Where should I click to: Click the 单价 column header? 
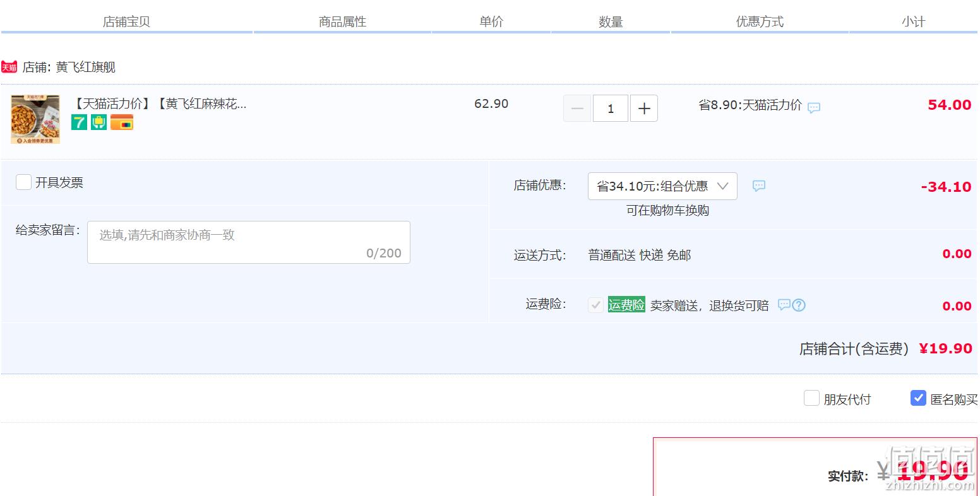[x=491, y=22]
